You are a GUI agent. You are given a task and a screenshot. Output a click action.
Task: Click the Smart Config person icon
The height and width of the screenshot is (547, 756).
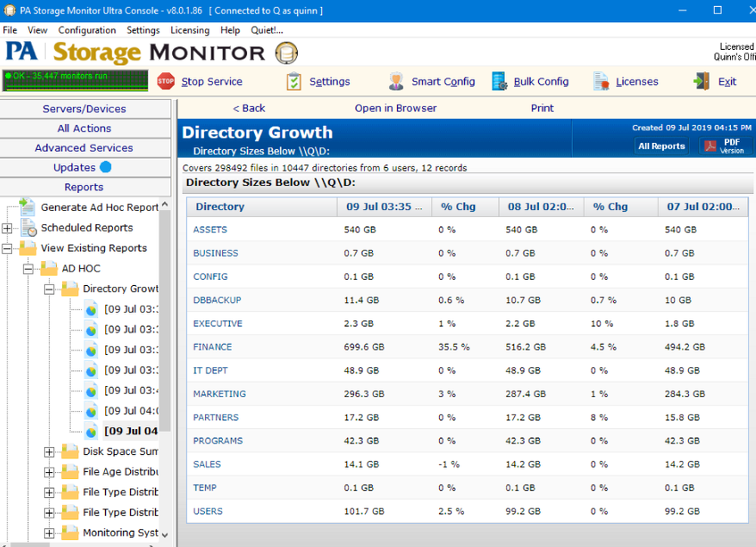point(396,82)
